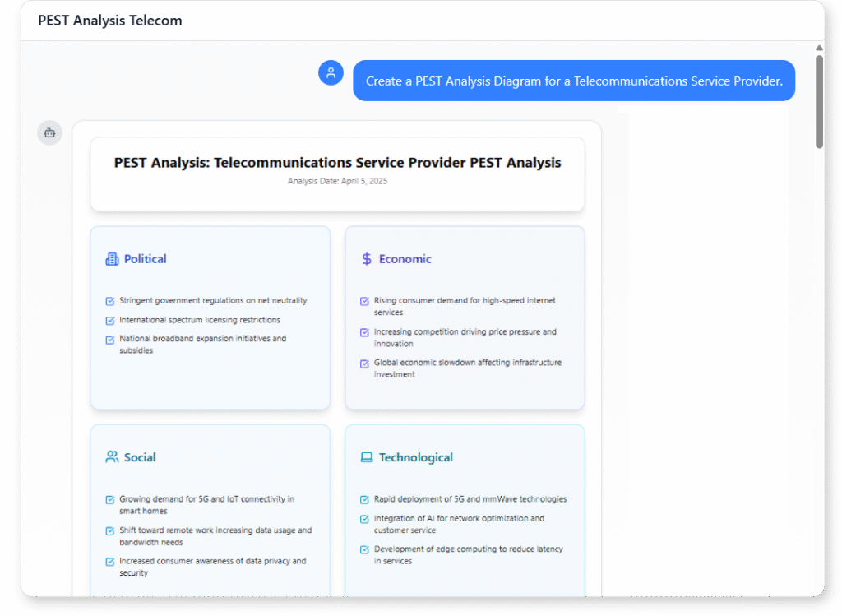Image resolution: width=842 pixels, height=616 pixels.
Task: Click the user avatar icon
Action: [x=331, y=72]
